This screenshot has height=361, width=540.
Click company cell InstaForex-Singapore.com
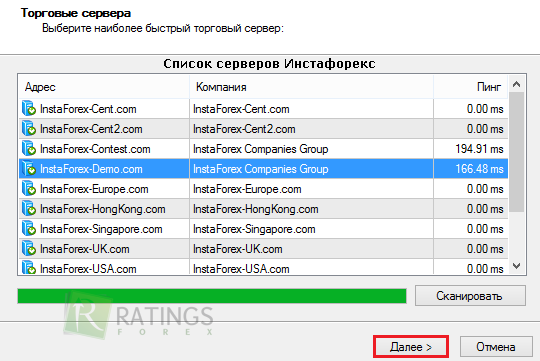[x=311, y=229]
